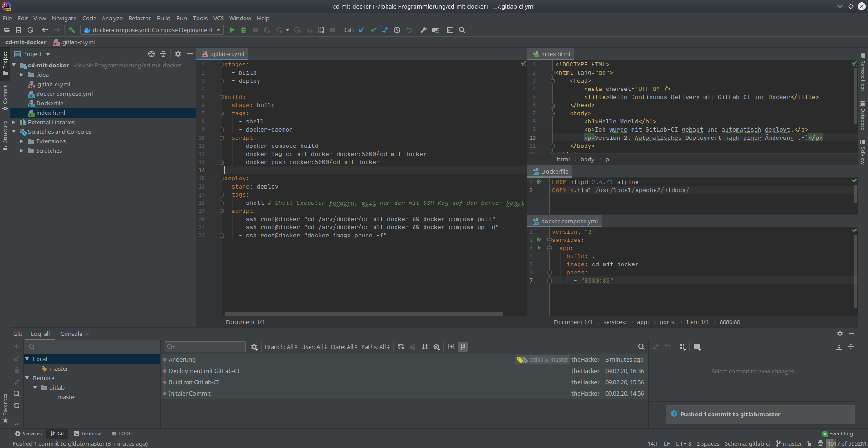
Task: Open the Branch: All filter dropdown
Action: point(281,347)
